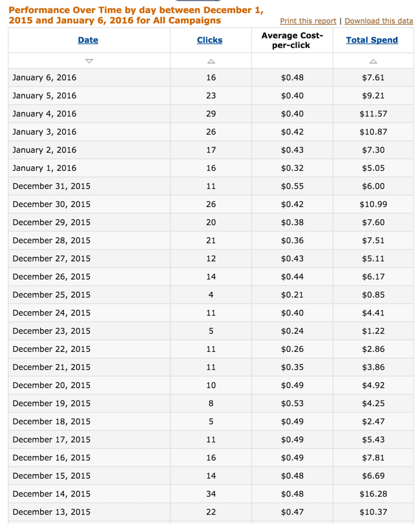Click the Download this data link

coord(379,21)
